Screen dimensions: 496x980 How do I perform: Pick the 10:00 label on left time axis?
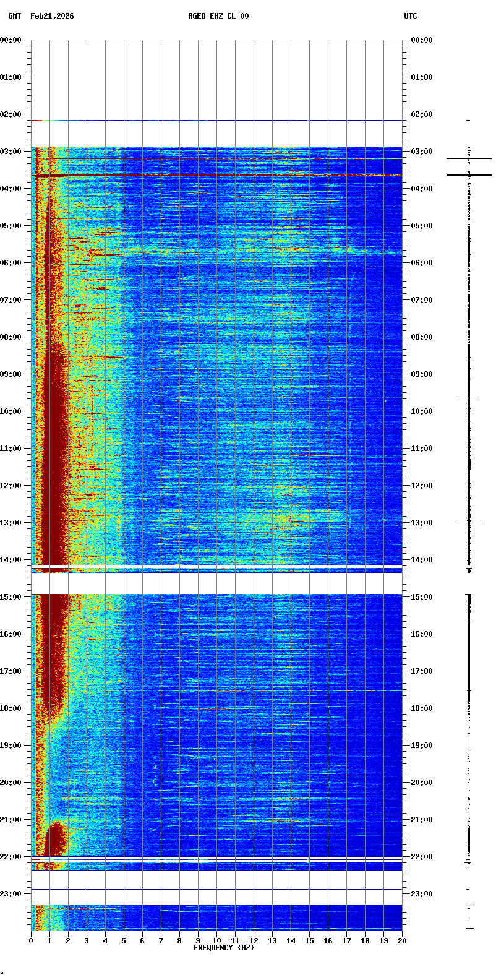click(x=11, y=411)
